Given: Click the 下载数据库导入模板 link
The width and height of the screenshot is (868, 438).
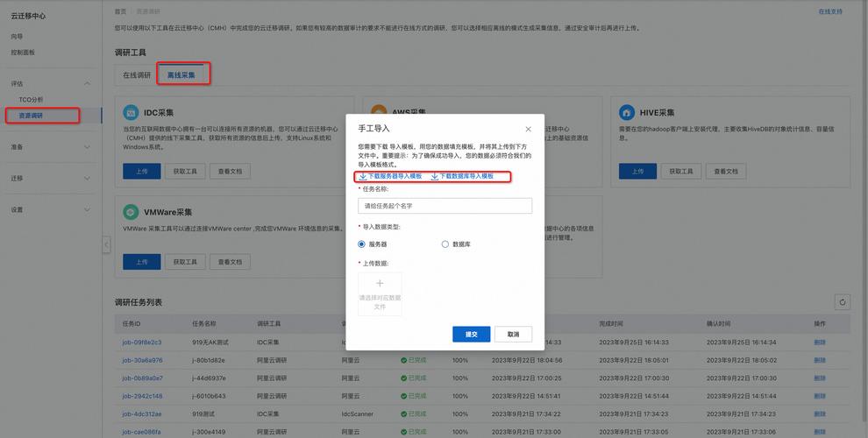Looking at the screenshot, I should [462, 176].
